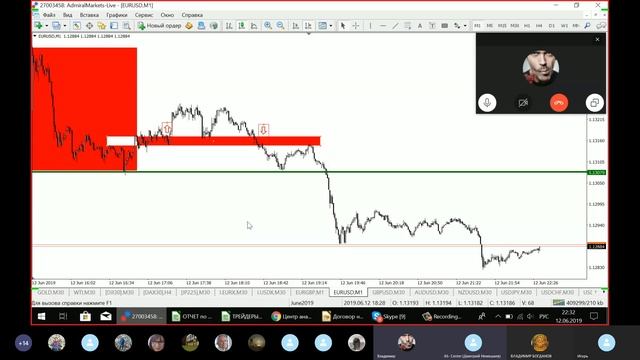Image resolution: width=640 pixels, height=360 pixels.
Task: Switch to the EURGBP,M1 chart tab
Action: click(x=309, y=293)
